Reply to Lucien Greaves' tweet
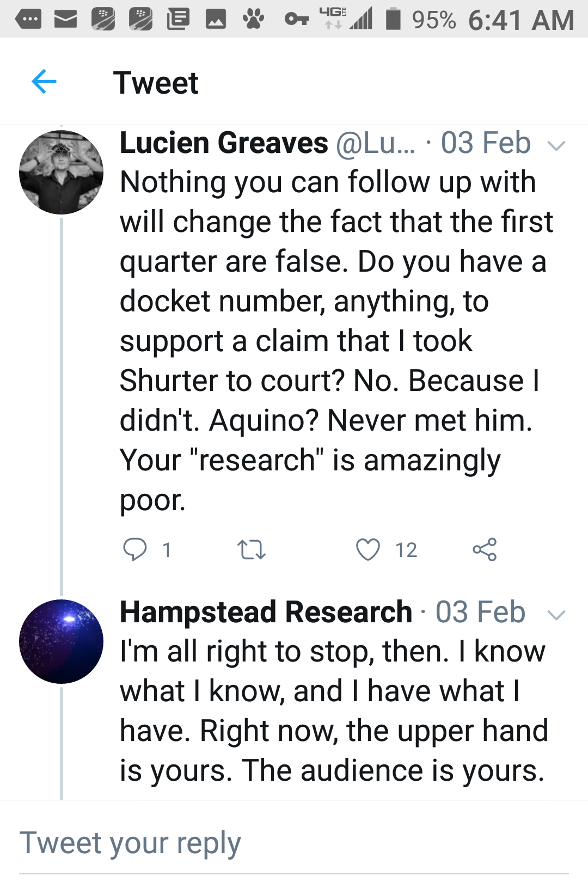This screenshot has height=882, width=588. 134,549
